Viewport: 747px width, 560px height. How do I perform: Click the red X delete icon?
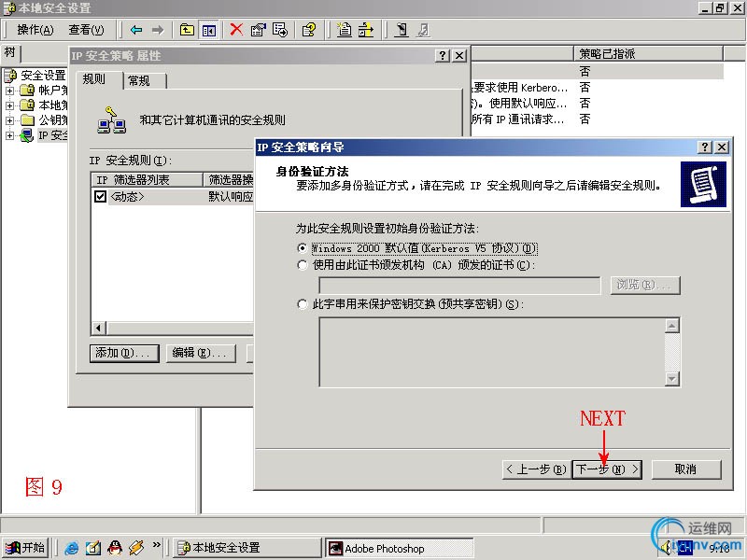tap(236, 30)
